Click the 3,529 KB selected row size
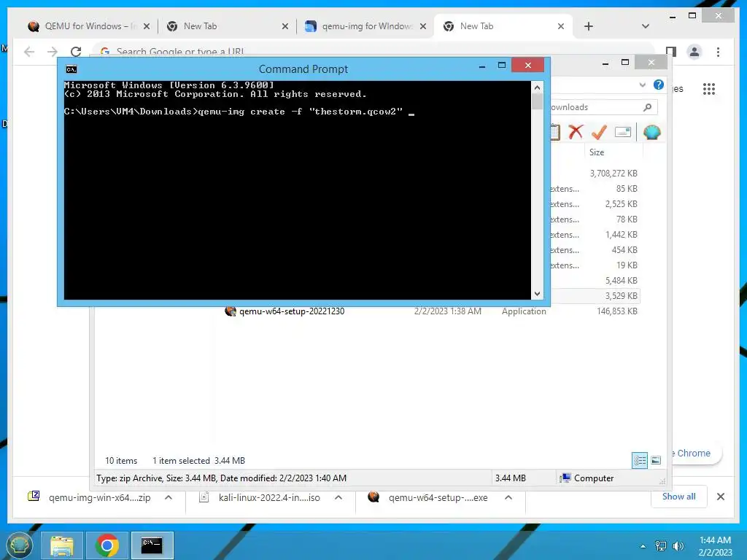This screenshot has height=560, width=747. [x=622, y=296]
